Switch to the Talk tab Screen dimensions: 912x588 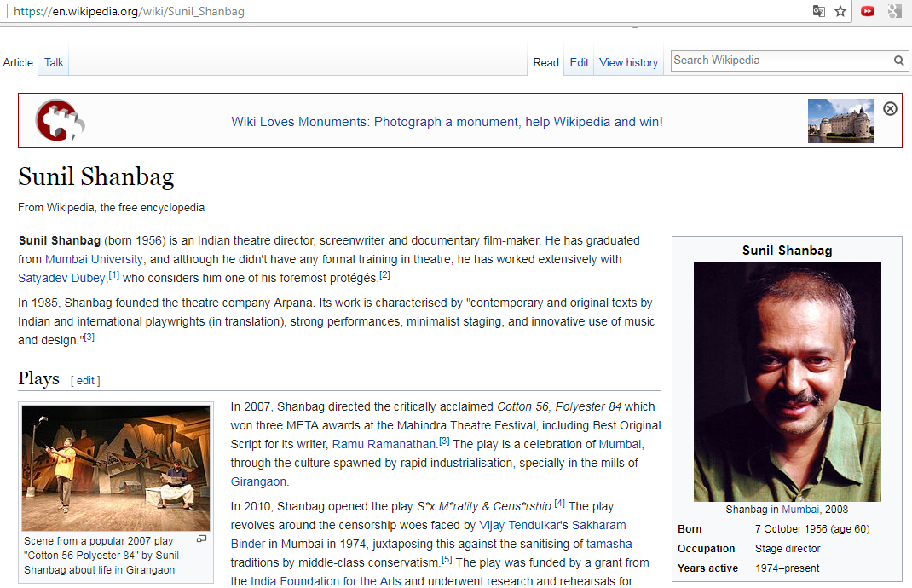click(x=54, y=62)
